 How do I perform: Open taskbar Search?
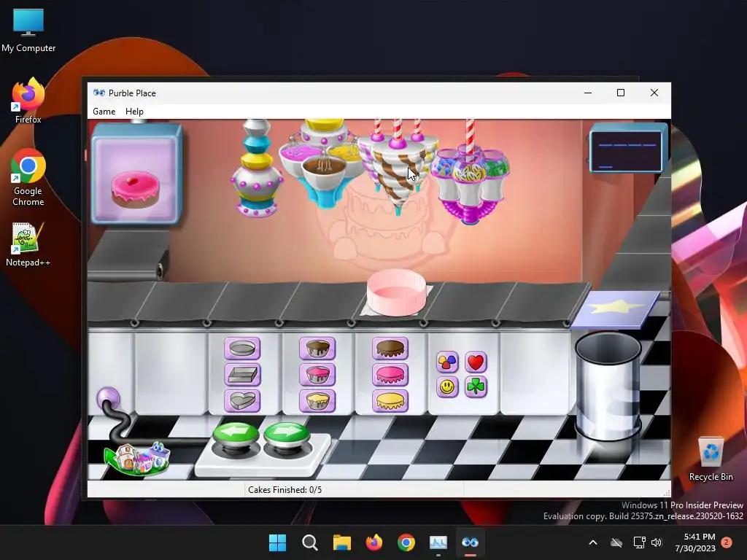point(309,542)
